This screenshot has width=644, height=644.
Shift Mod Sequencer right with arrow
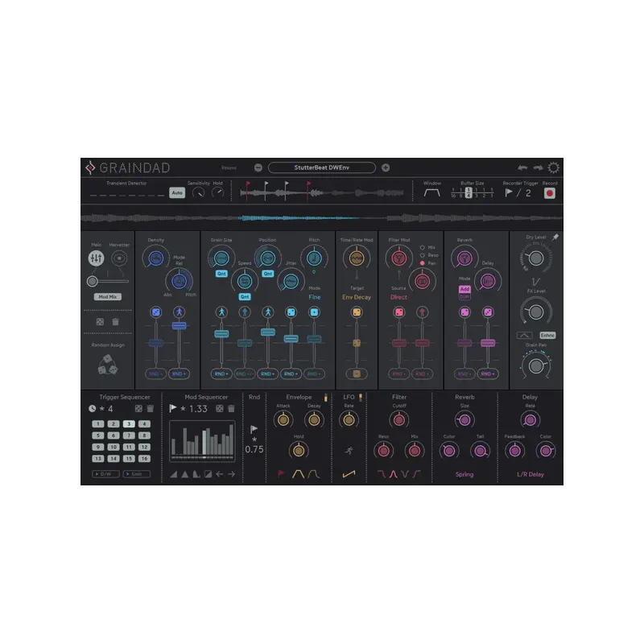click(231, 474)
